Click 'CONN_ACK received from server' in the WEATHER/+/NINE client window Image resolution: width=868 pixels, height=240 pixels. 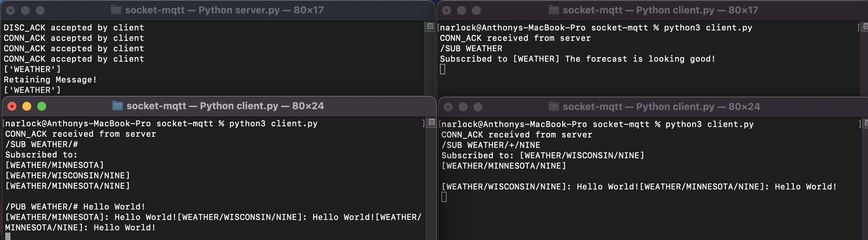click(517, 135)
